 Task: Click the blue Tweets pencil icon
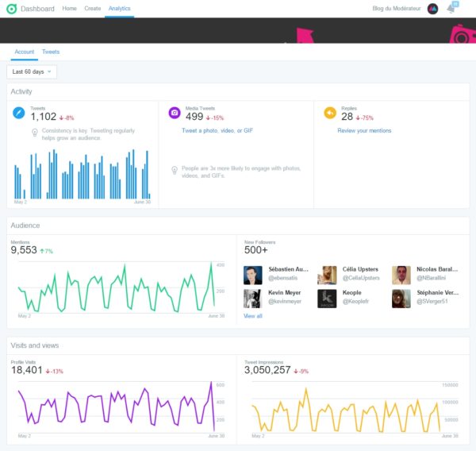click(19, 113)
